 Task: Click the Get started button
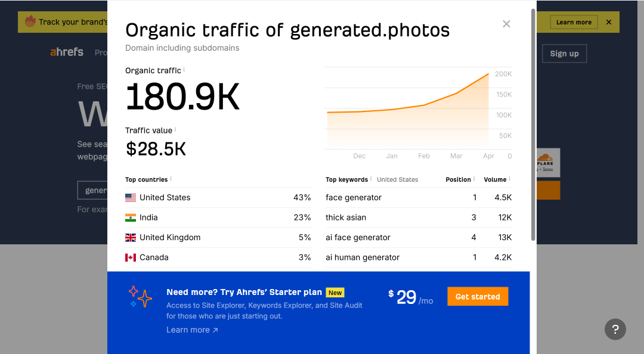pos(478,297)
